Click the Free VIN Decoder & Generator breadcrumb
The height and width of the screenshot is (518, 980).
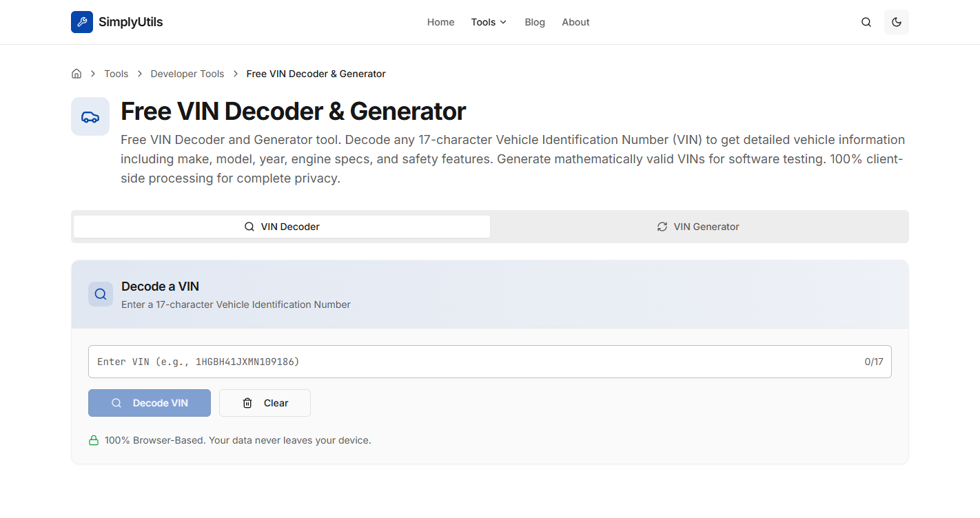coord(316,74)
